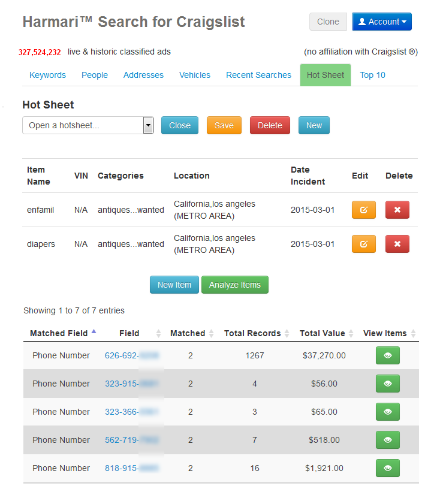Click the 327,524,232 ads counter
Image resolution: width=446 pixels, height=504 pixels.
click(x=40, y=52)
